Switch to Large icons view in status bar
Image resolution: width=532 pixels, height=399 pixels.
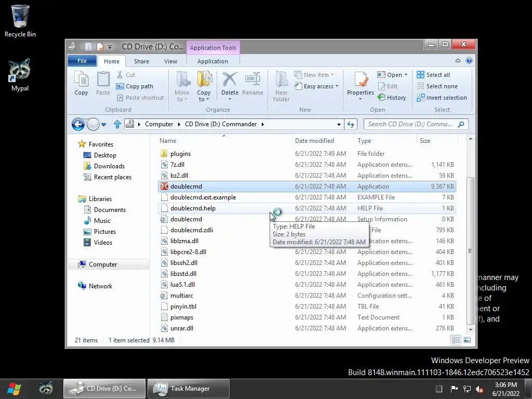[467, 340]
